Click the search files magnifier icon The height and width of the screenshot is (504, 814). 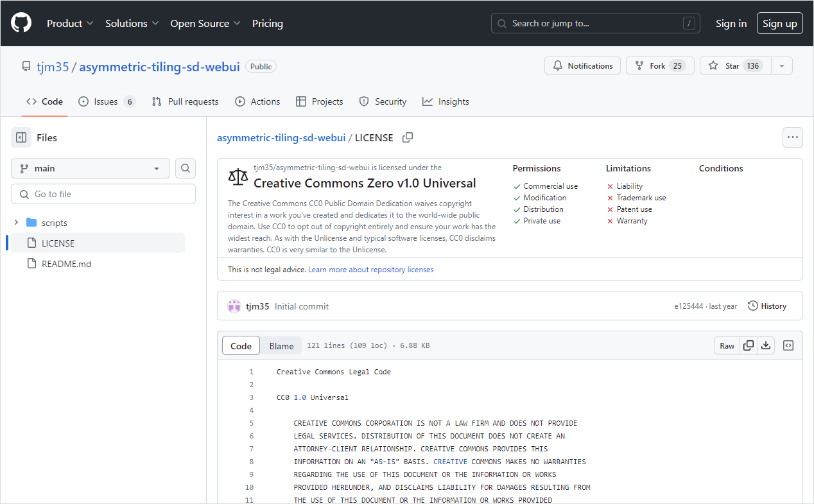[186, 168]
